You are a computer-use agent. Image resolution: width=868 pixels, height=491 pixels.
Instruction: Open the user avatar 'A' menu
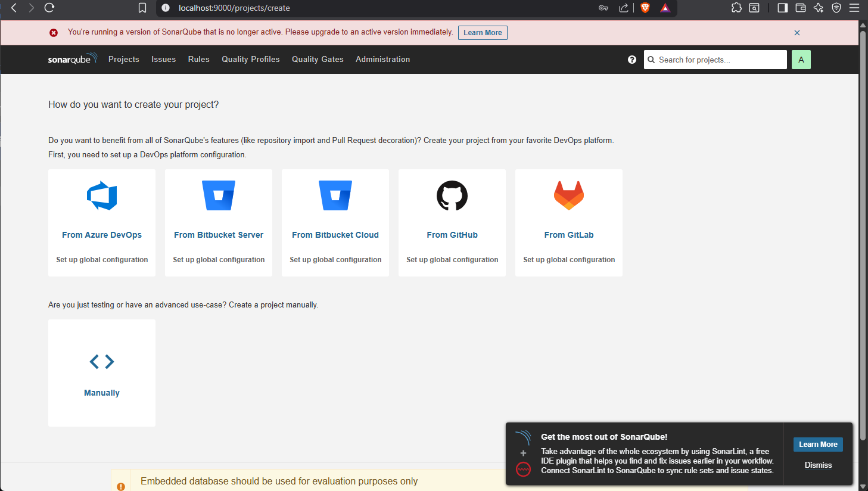tap(801, 60)
